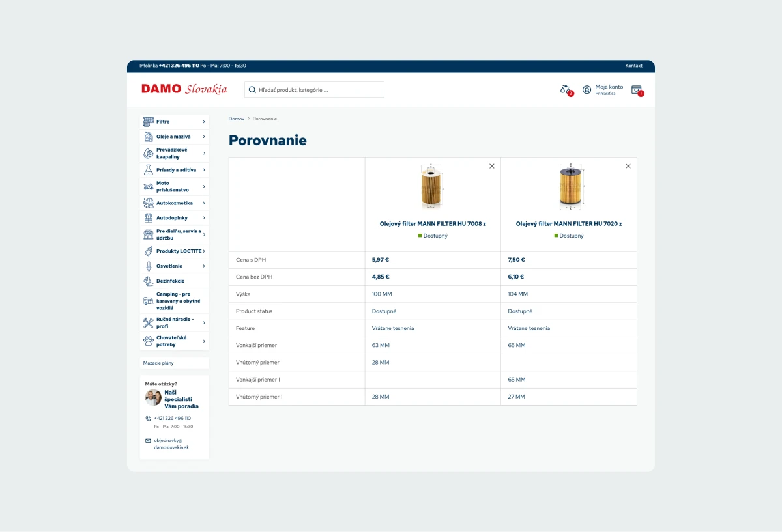This screenshot has width=782, height=532.
Task: Click the search magnifier icon
Action: 252,90
